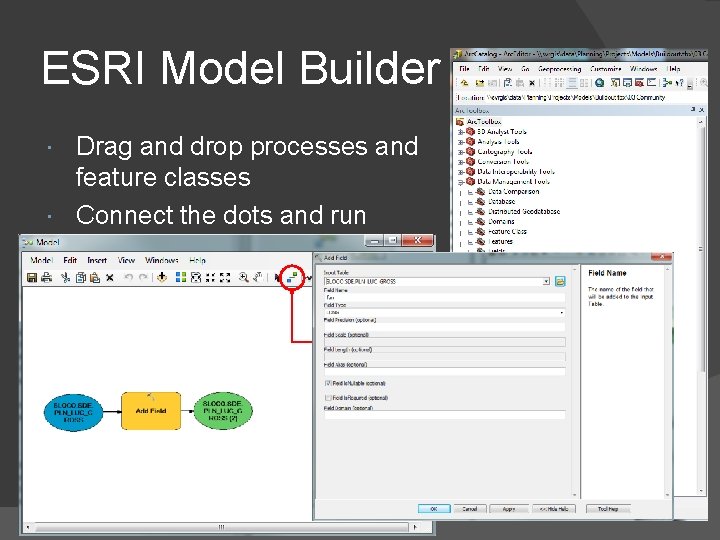Delete selected element with the X icon

tap(109, 277)
